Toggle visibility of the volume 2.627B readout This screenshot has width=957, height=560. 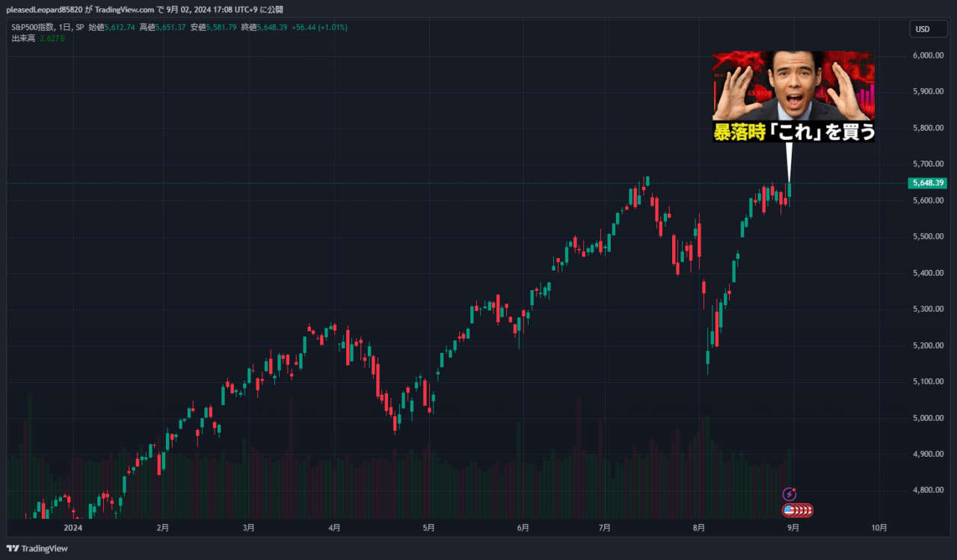[52, 37]
